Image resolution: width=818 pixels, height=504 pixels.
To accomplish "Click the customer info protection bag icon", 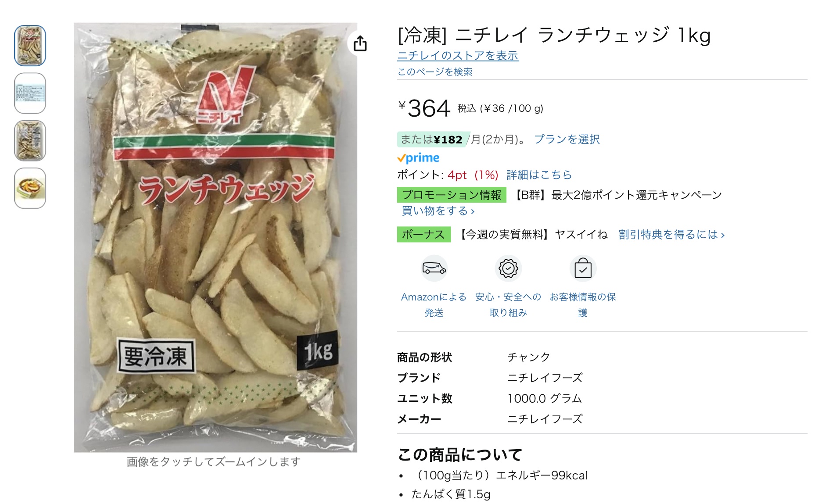I will coord(583,268).
